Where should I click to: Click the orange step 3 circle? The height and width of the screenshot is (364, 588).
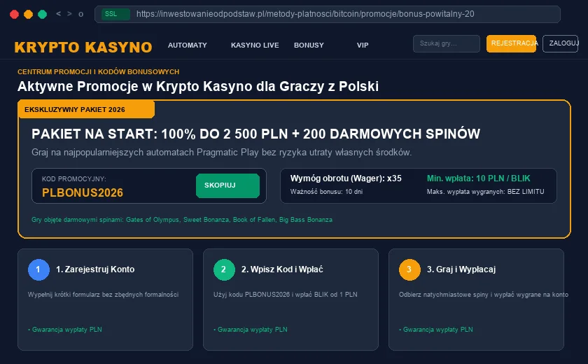[409, 269]
